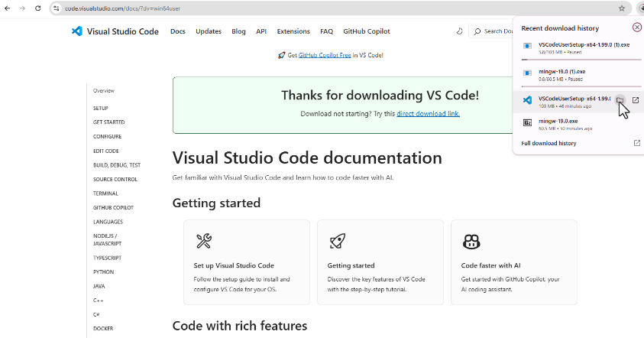Expand EDIT CODE section in sidebar
The height and width of the screenshot is (338, 644).
click(106, 151)
